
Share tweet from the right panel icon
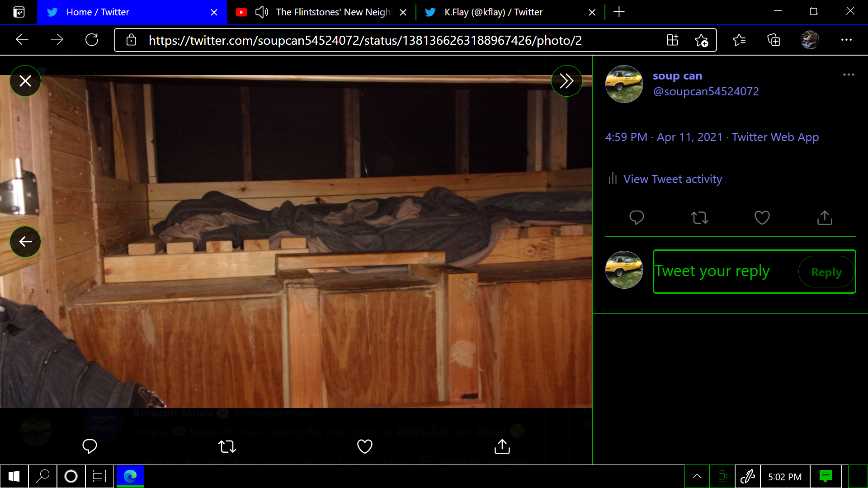click(825, 218)
